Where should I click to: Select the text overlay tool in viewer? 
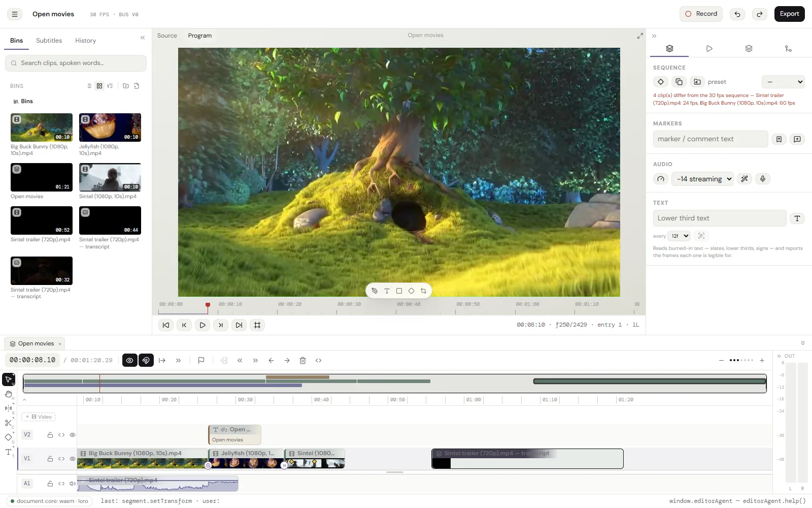387,291
